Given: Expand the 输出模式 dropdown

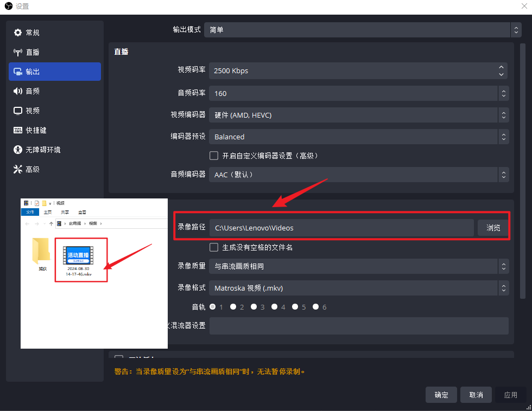Looking at the screenshot, I should tap(359, 30).
